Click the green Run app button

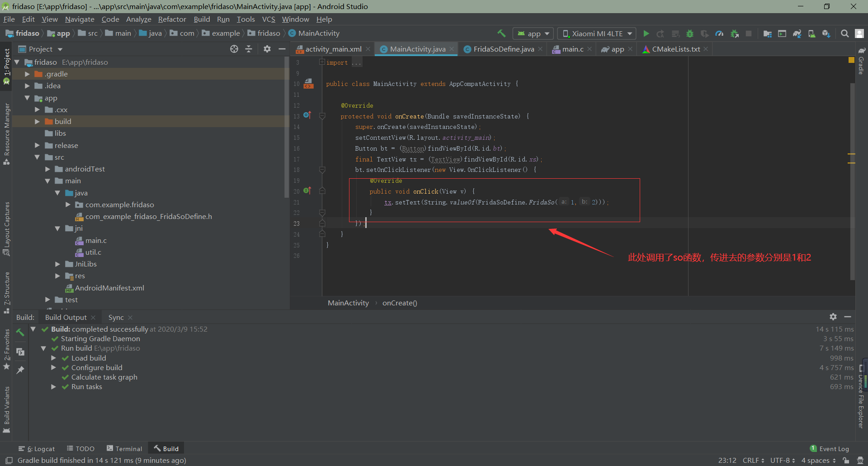(x=646, y=33)
